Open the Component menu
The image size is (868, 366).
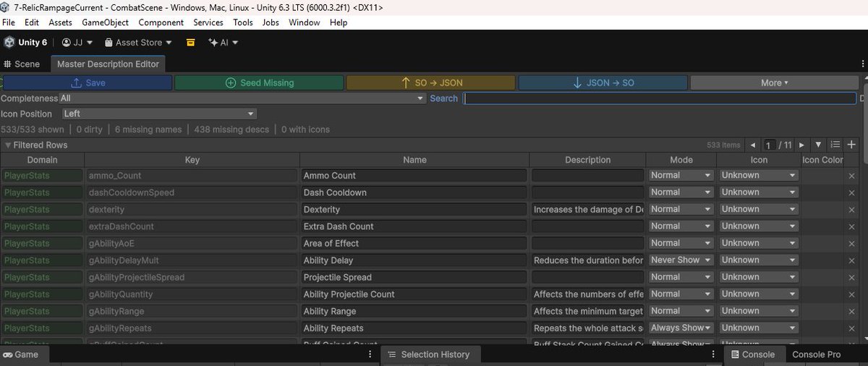coord(161,22)
